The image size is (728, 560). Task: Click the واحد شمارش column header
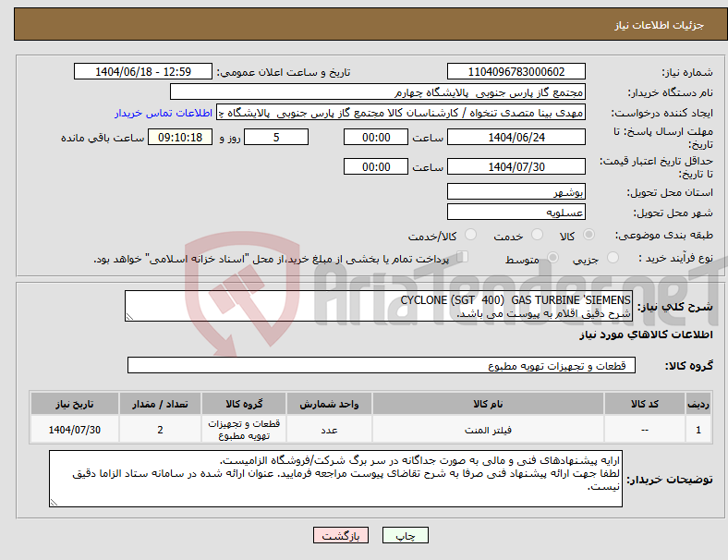(x=329, y=404)
